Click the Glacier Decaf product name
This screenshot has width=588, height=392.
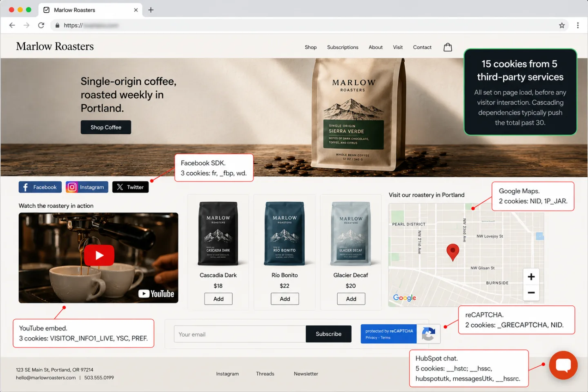[x=351, y=275]
